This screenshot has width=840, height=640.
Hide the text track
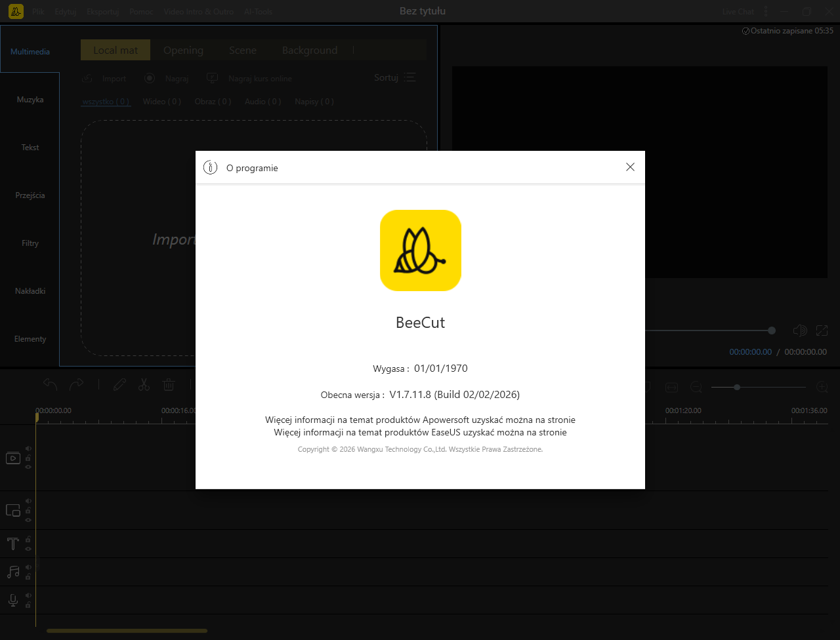28,548
